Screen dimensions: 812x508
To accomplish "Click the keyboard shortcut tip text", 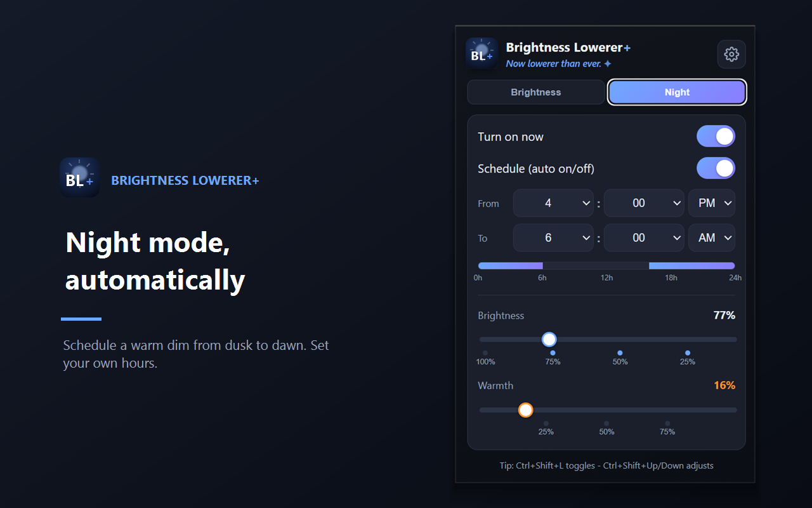I will (x=606, y=465).
